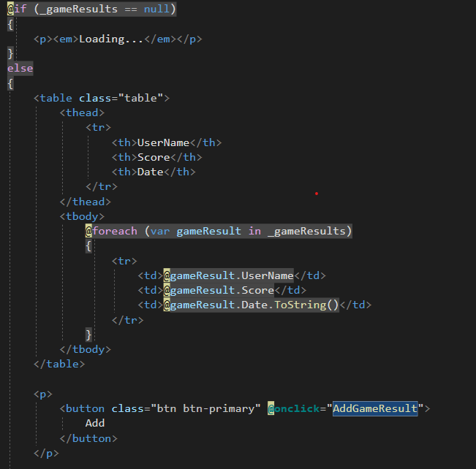Click the closing button tag
Image resolution: width=476 pixels, height=469 pixels.
point(88,438)
